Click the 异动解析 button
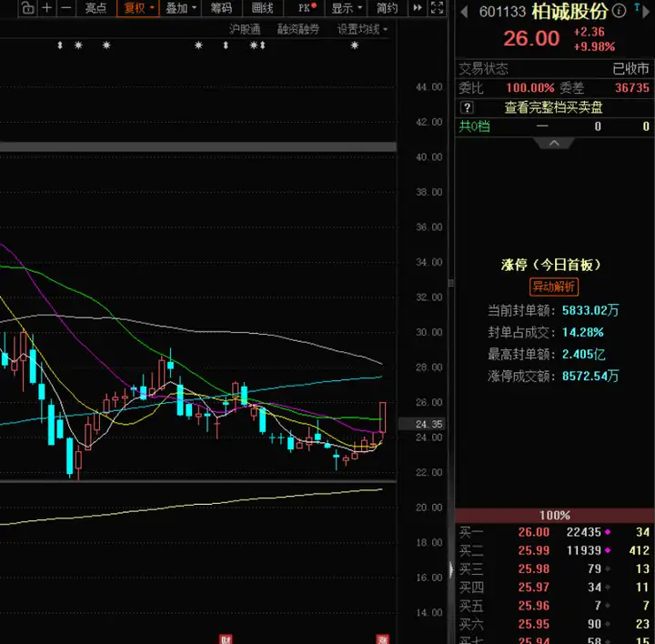The height and width of the screenshot is (644, 655). [554, 287]
